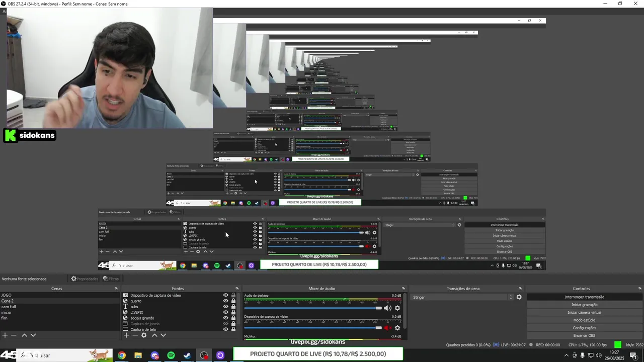Open Audio do desktop mixer gear settings
The height and width of the screenshot is (362, 644).
point(397,308)
